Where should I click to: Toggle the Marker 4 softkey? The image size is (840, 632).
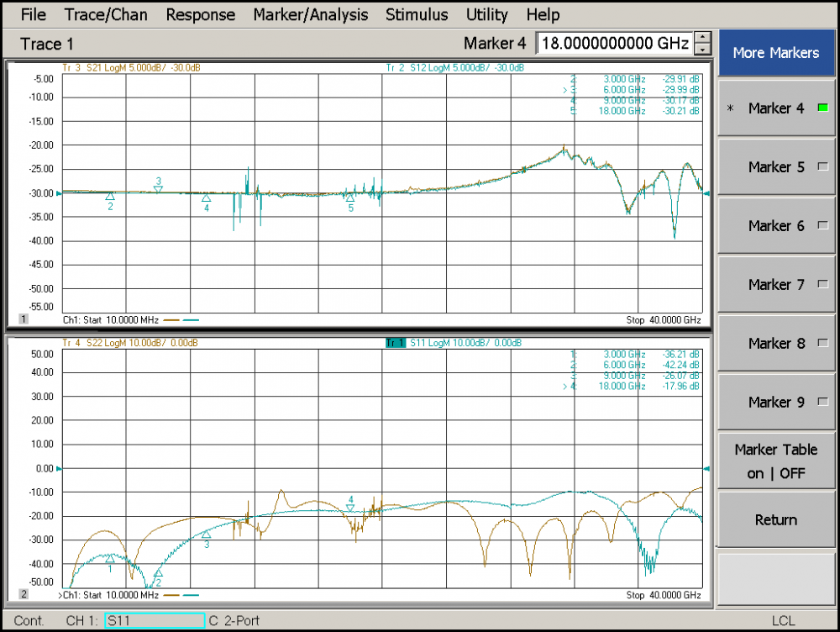click(x=775, y=108)
